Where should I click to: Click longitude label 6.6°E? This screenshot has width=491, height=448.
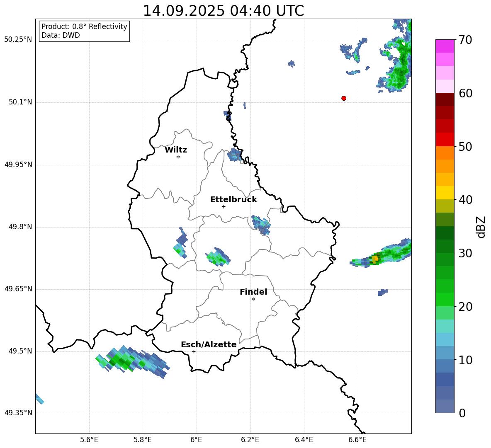(x=357, y=440)
